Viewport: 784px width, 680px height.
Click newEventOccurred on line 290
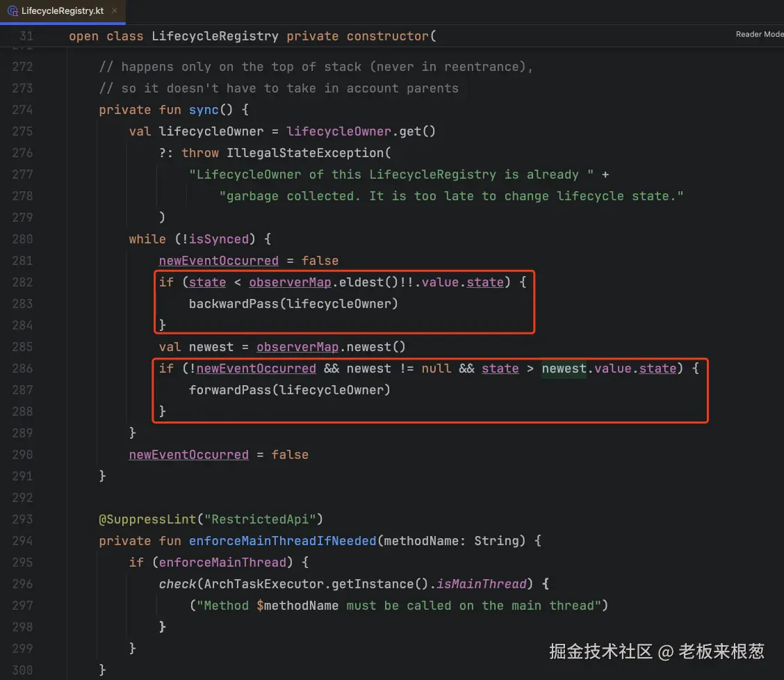[188, 454]
